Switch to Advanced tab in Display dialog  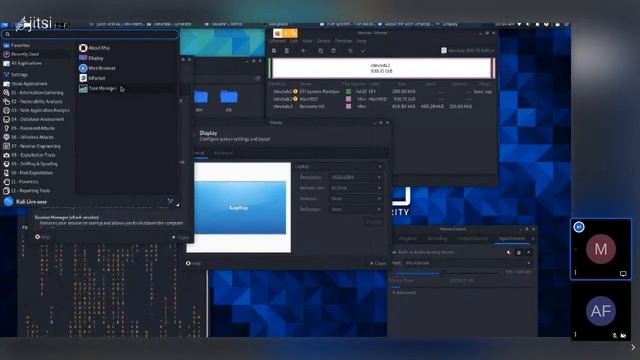point(223,153)
